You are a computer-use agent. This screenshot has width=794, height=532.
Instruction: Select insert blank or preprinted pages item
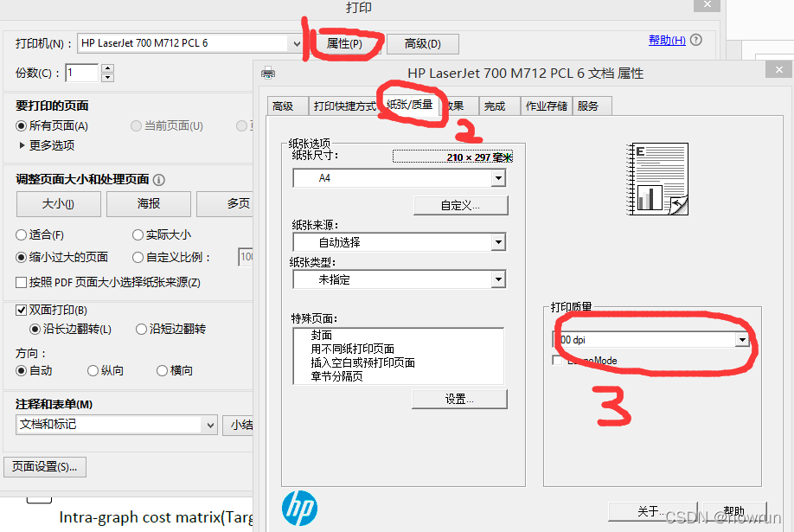[363, 362]
